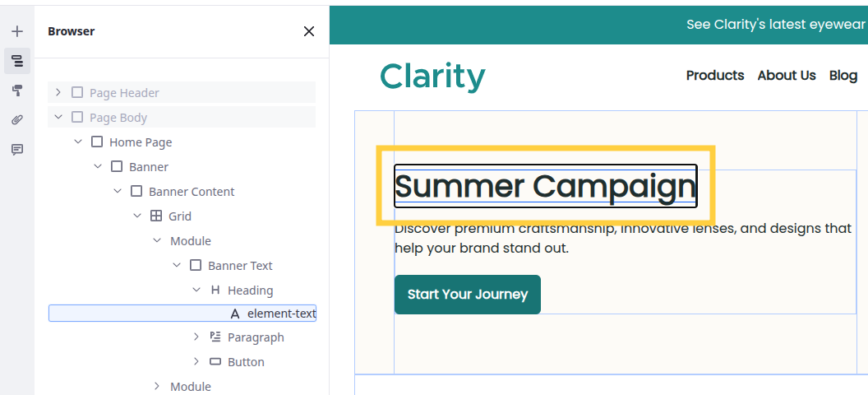The image size is (868, 395).
Task: Click the Clarity logo link
Action: (x=432, y=77)
